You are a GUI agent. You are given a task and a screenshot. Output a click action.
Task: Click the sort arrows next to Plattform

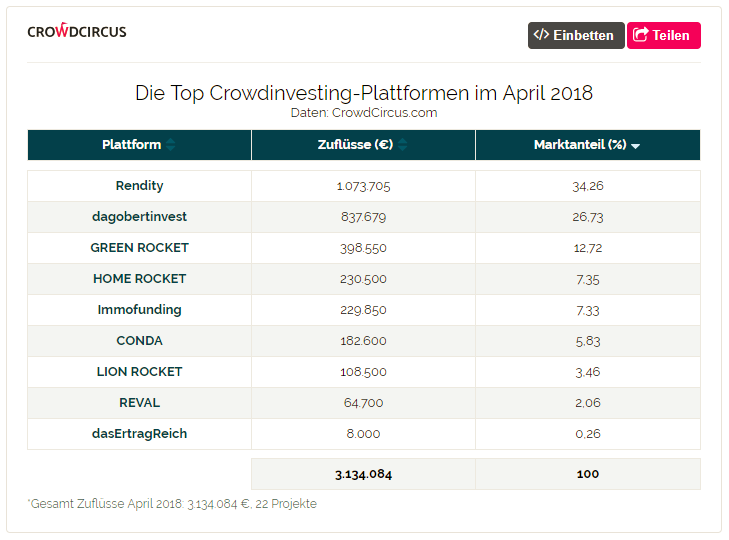171,145
